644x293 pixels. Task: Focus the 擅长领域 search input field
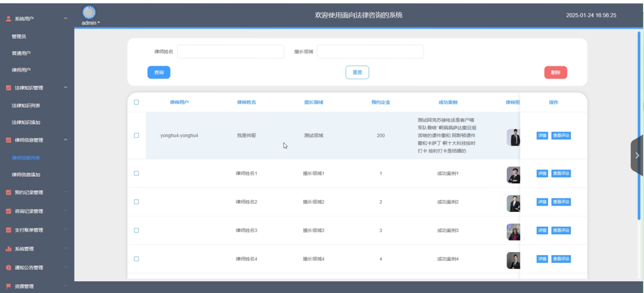click(370, 52)
